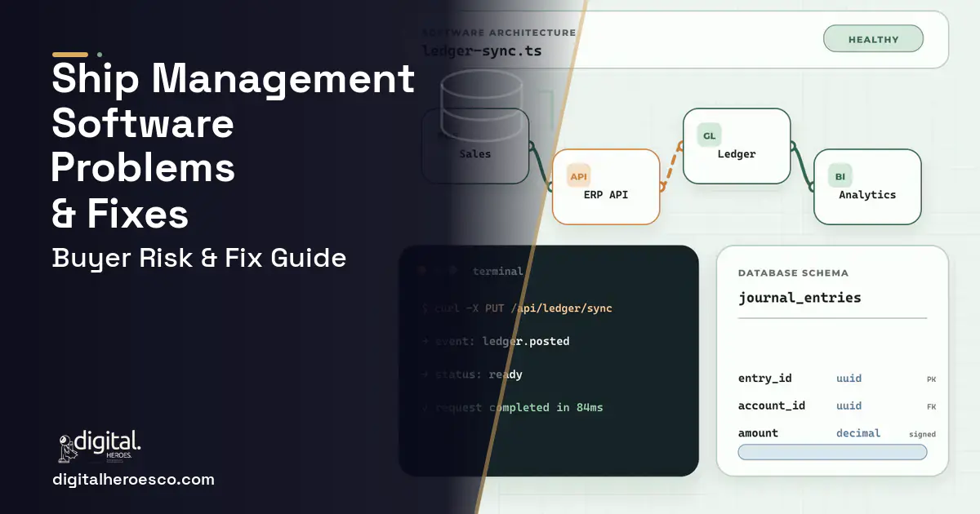Click the "status: ready" line
This screenshot has width=980, height=514.
(x=472, y=374)
